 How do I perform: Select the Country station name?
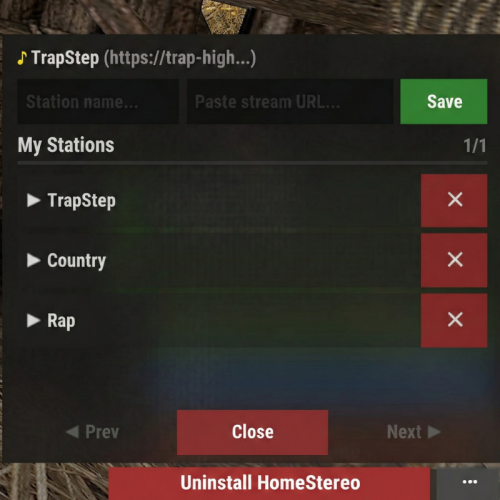[x=76, y=261]
